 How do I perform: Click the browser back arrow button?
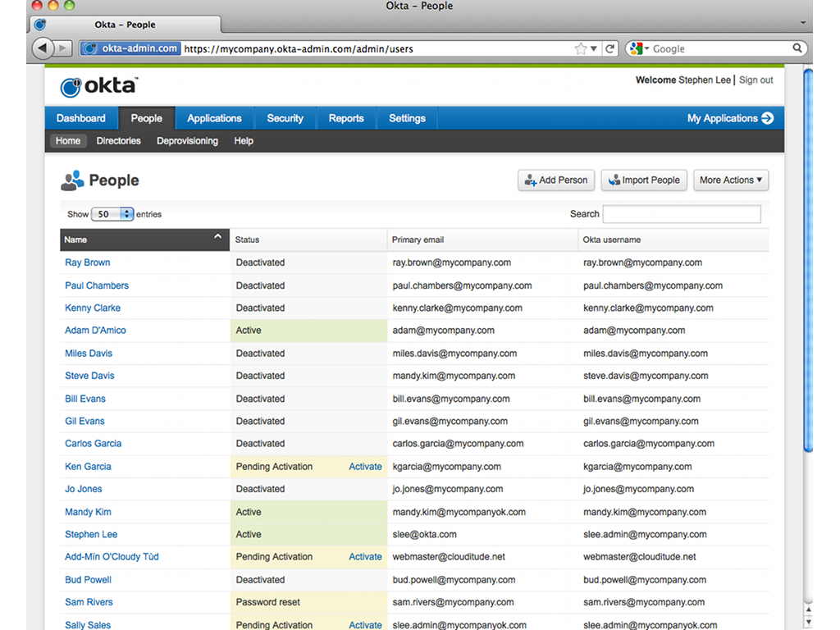coord(43,48)
